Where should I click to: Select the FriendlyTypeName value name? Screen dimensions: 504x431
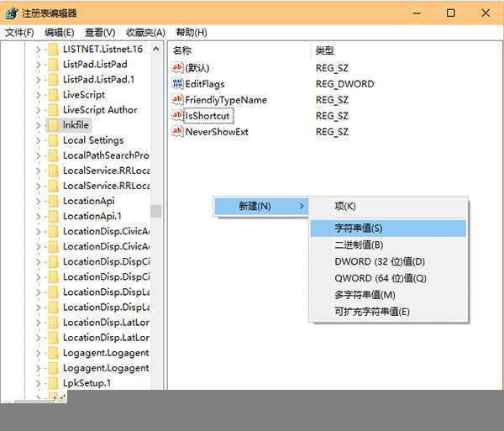pos(226,100)
